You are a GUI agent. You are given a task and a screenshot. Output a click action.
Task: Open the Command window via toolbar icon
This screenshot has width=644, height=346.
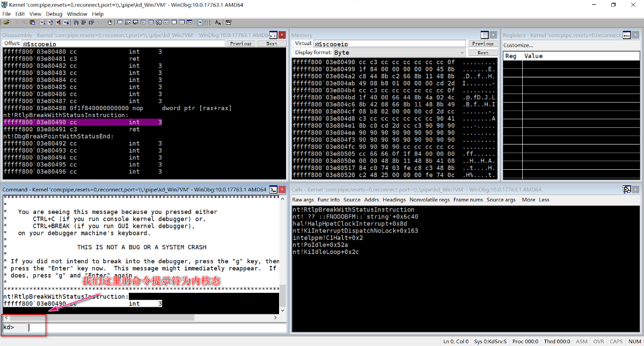pyautogui.click(x=120, y=23)
